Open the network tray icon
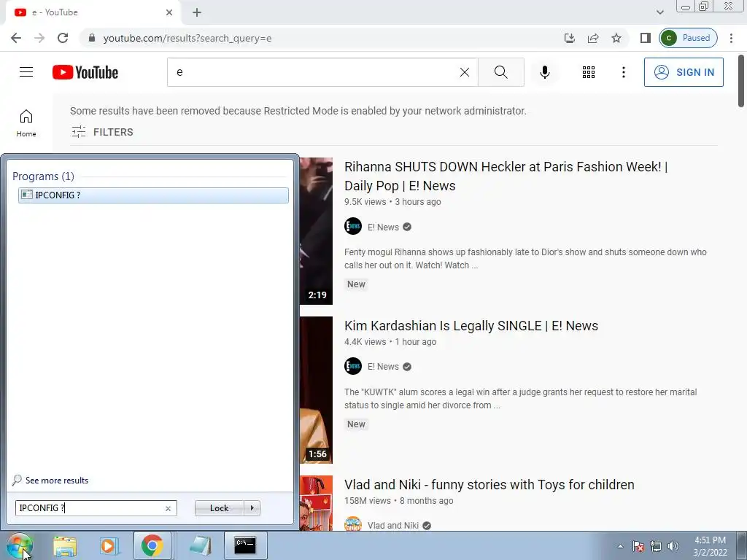This screenshot has height=560, width=747. point(656,546)
